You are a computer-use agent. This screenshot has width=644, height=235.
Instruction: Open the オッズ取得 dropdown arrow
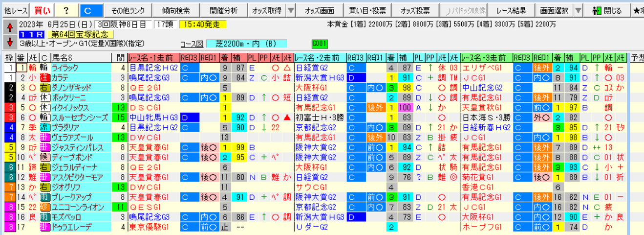click(290, 10)
